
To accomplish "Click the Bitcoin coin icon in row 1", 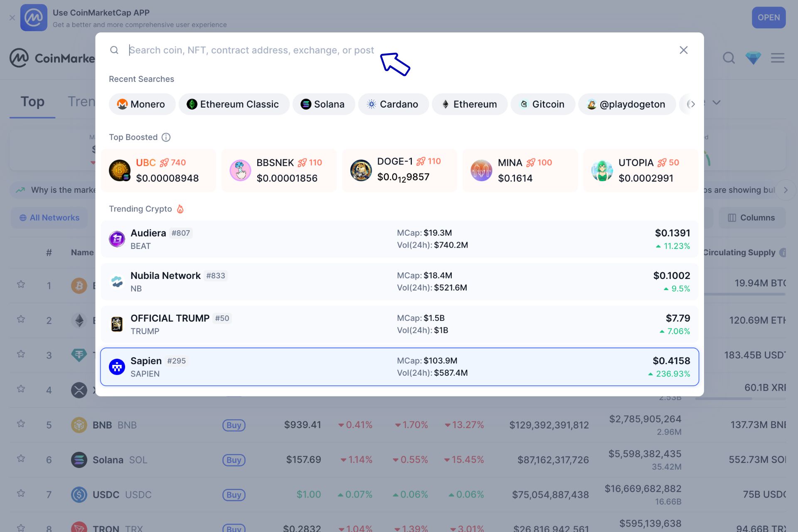I will coord(79,285).
